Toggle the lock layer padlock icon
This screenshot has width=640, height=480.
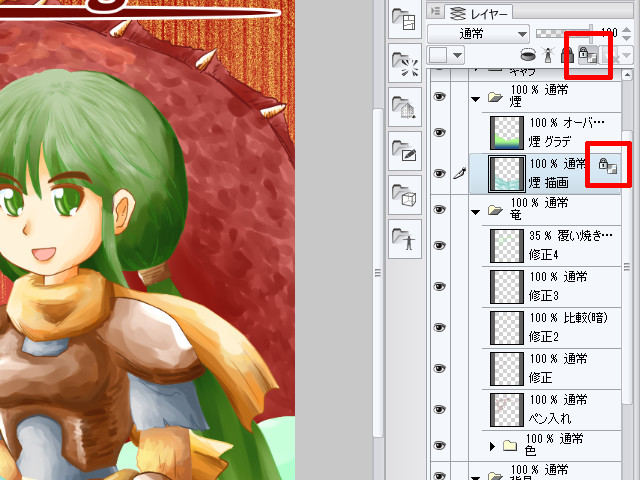(567, 55)
